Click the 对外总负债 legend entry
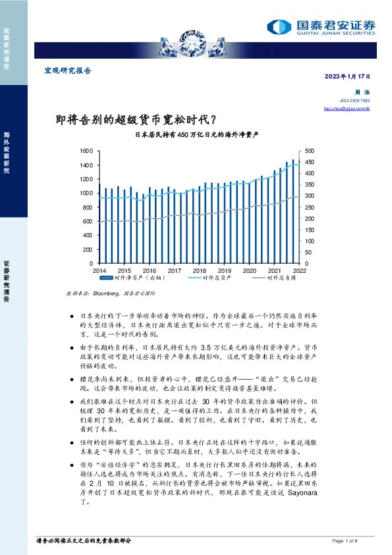This screenshot has height=555, width=392. tap(274, 278)
